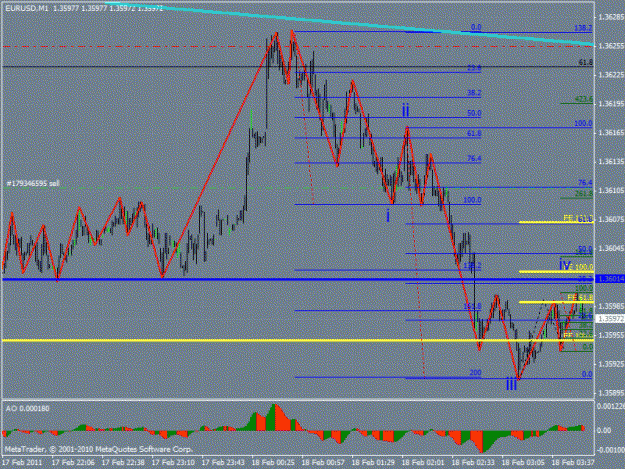
Task: Click the '17 Feb 22:38' time label
Action: [x=123, y=463]
